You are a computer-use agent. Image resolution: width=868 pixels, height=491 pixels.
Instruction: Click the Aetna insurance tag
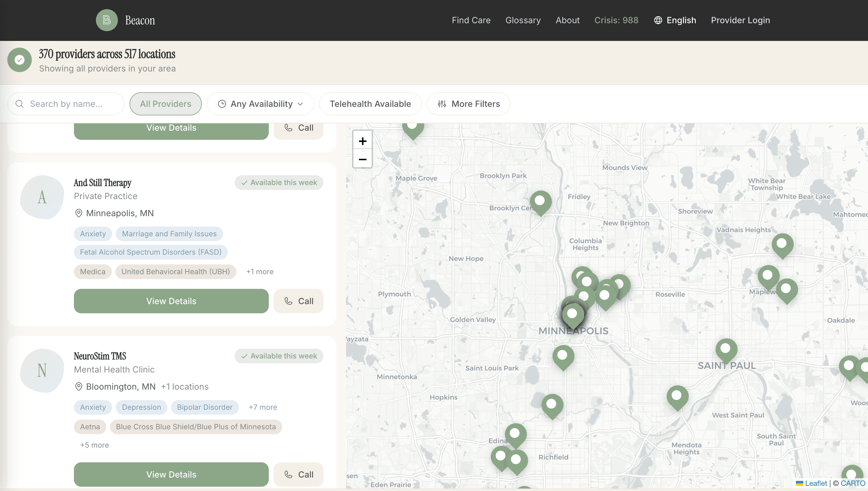click(90, 427)
